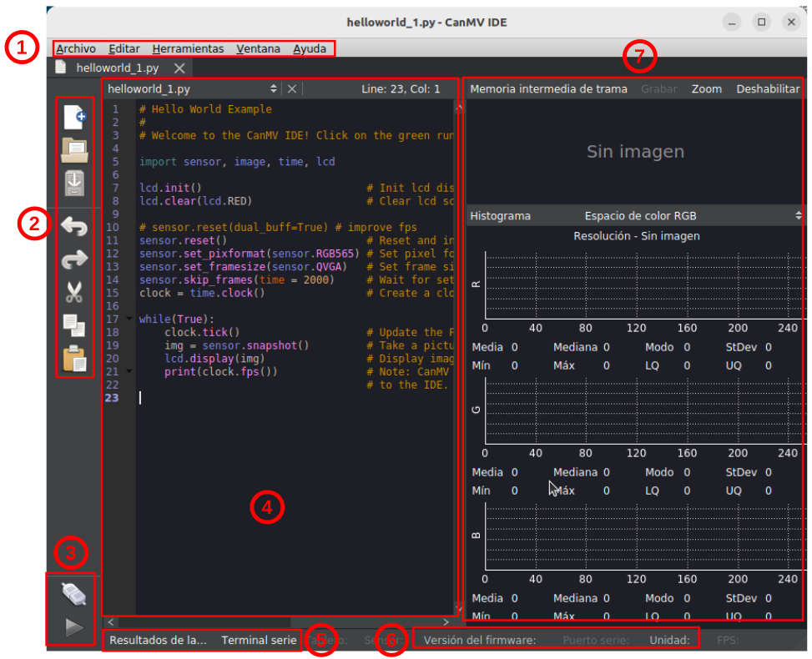The image size is (812, 659).
Task: Click the 'Memoria intermedia de trama' header label
Action: 548,89
